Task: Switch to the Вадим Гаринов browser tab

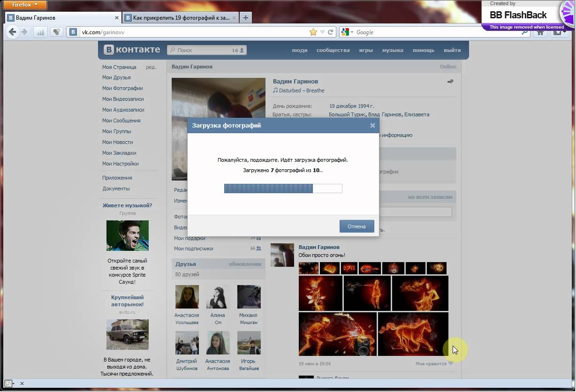Action: pos(63,18)
